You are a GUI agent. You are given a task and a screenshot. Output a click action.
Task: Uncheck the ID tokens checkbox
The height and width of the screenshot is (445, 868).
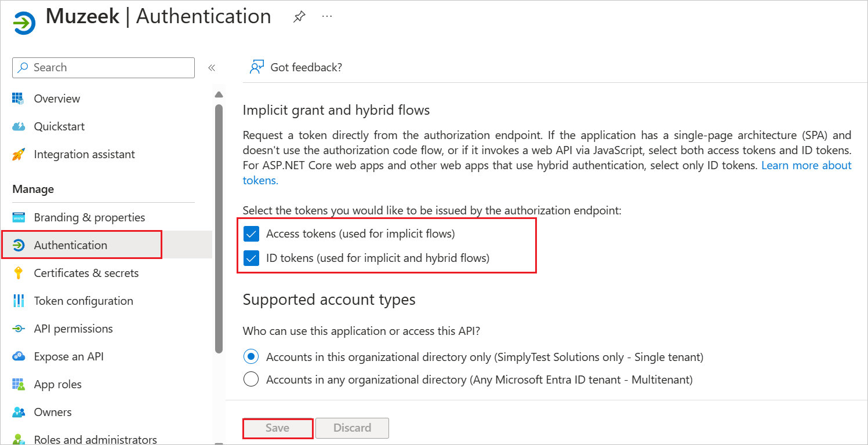coord(251,258)
